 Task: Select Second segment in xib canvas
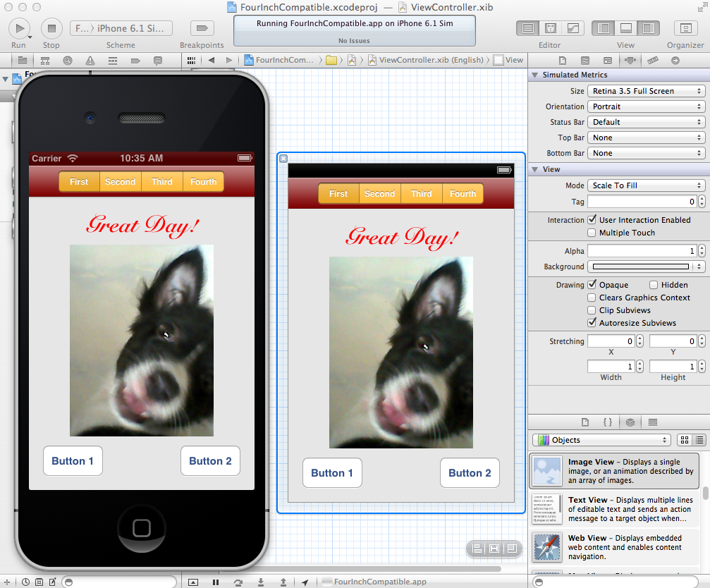380,194
